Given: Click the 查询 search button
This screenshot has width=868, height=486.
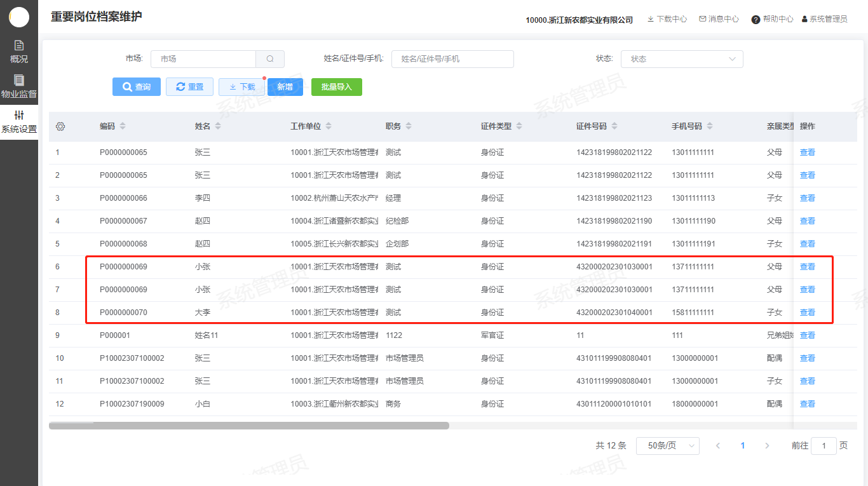Looking at the screenshot, I should [x=137, y=87].
